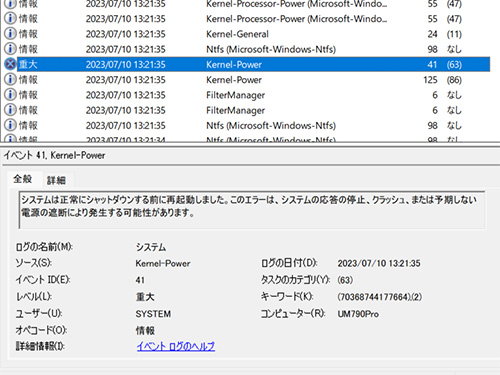Click the コンピューター value UM790Pro
This screenshot has width=500, height=375.
pos(358,314)
